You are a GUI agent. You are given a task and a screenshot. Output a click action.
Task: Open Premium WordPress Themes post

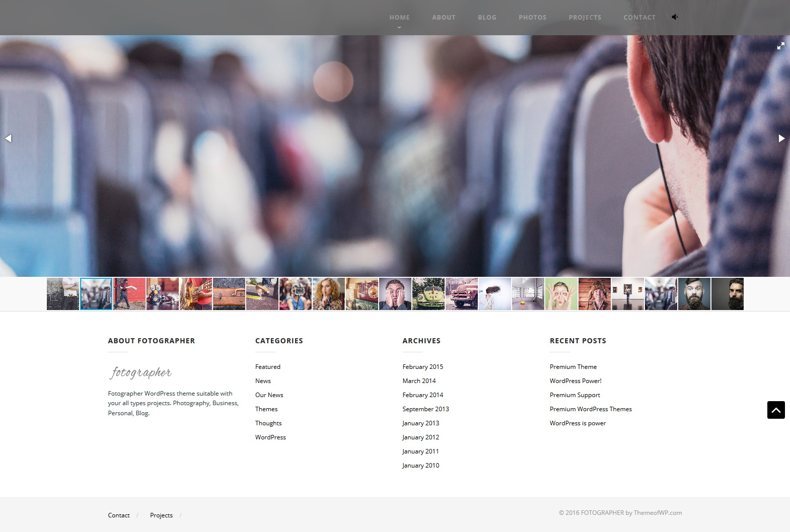591,409
